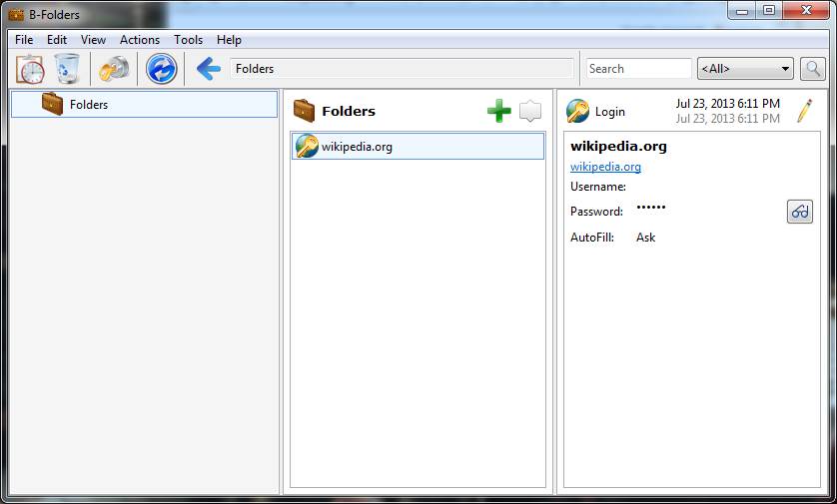
Task: Click the top Jul 23, 2013 timestamp
Action: coord(727,104)
